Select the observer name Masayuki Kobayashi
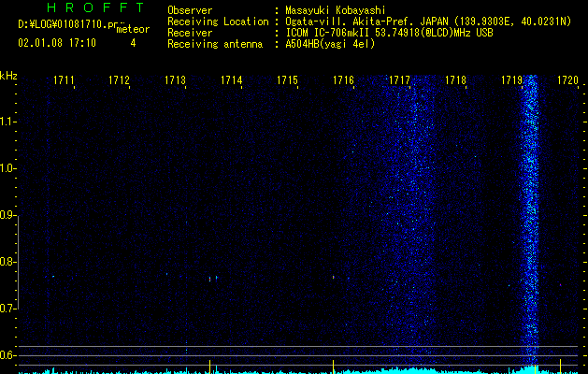Screen dimensions: 588x374 (336, 10)
